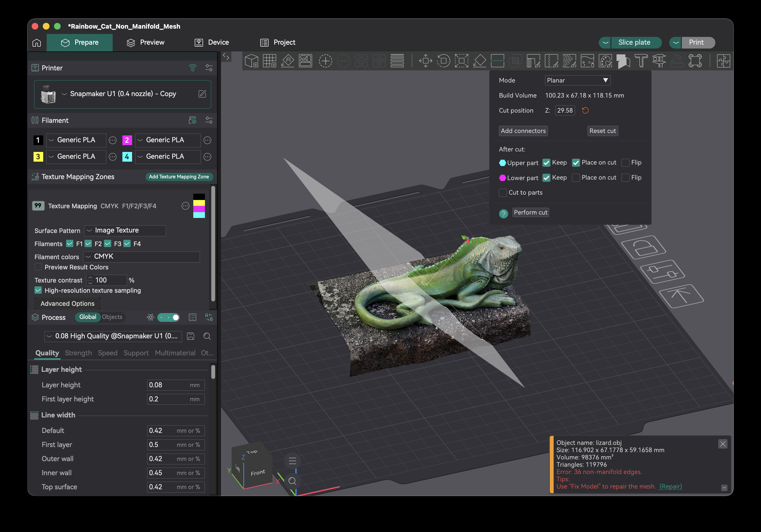Select the Color painting palette tool
Viewport: 761px width, 532px height.
click(x=605, y=61)
